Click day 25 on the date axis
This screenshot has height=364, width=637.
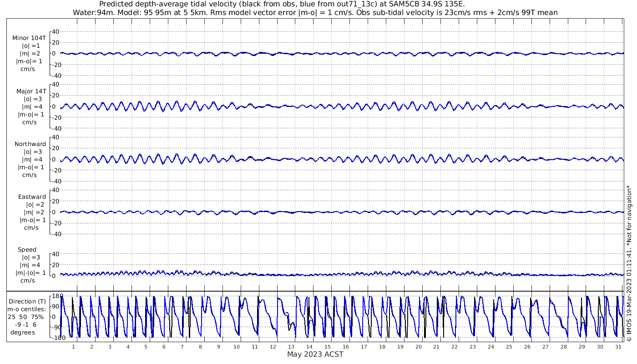click(x=509, y=347)
